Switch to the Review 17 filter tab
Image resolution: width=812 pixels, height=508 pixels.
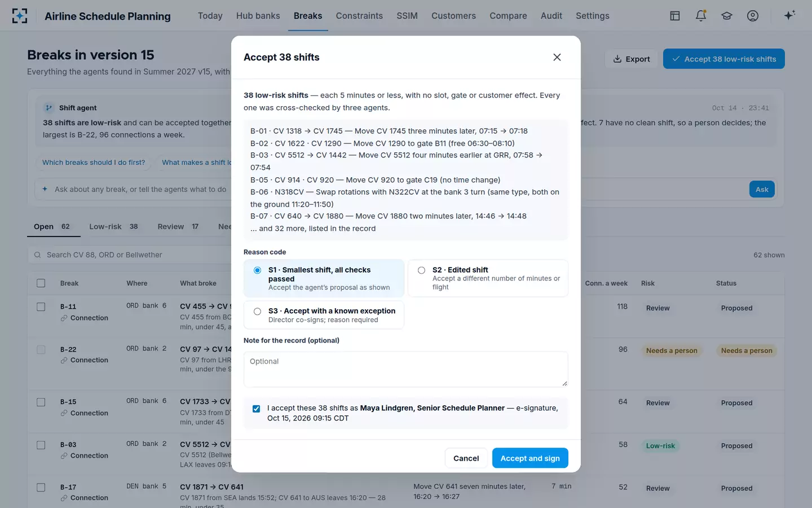point(179,227)
